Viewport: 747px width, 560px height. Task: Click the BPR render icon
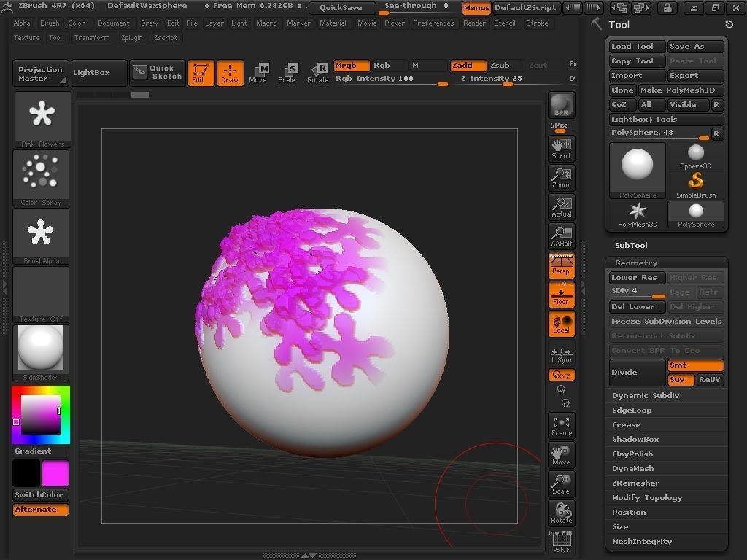(x=561, y=105)
